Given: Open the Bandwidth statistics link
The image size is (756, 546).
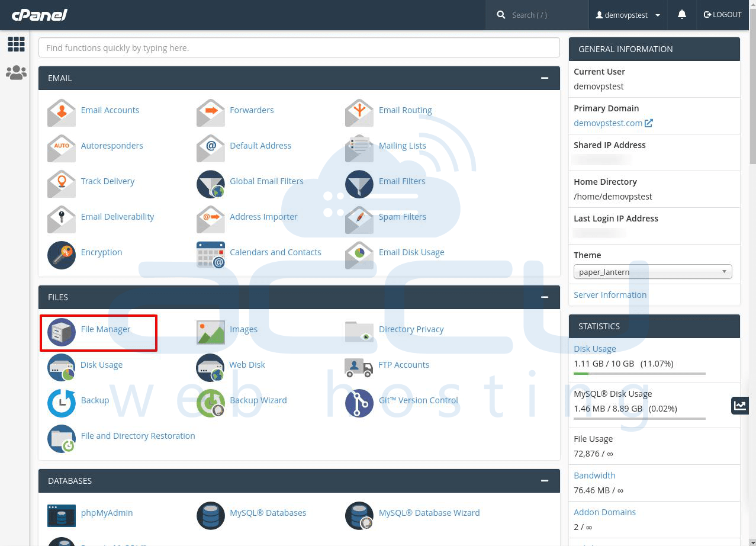Looking at the screenshot, I should (594, 476).
